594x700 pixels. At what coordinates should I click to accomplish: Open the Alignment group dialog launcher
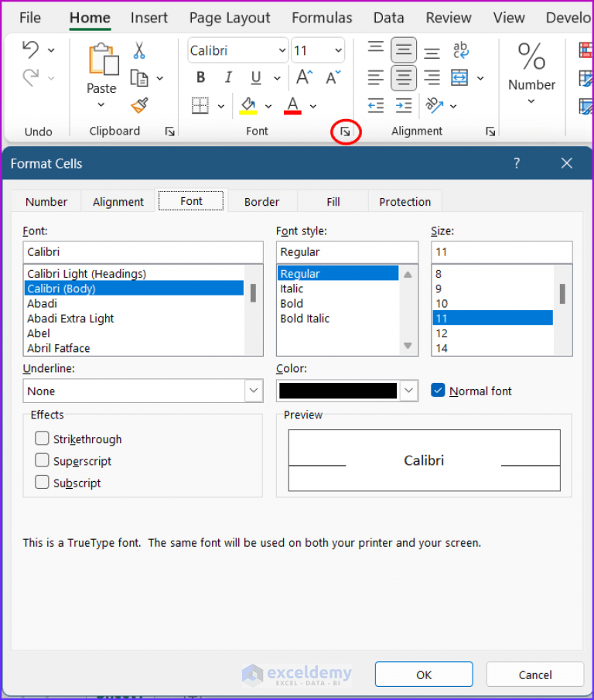coord(490,131)
